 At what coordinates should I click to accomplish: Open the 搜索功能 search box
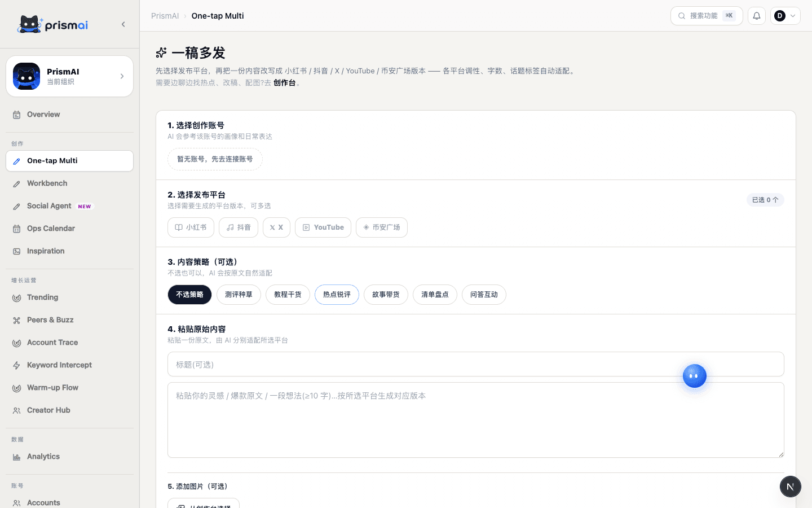coord(707,16)
